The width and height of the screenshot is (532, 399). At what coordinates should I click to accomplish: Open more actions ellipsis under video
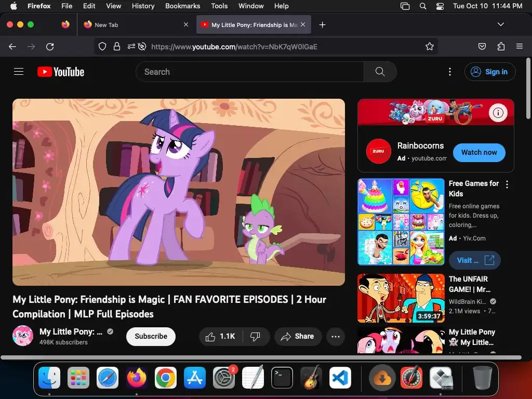tap(336, 337)
